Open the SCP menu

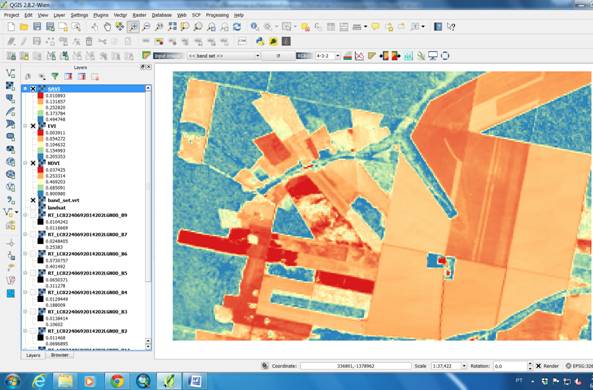196,15
